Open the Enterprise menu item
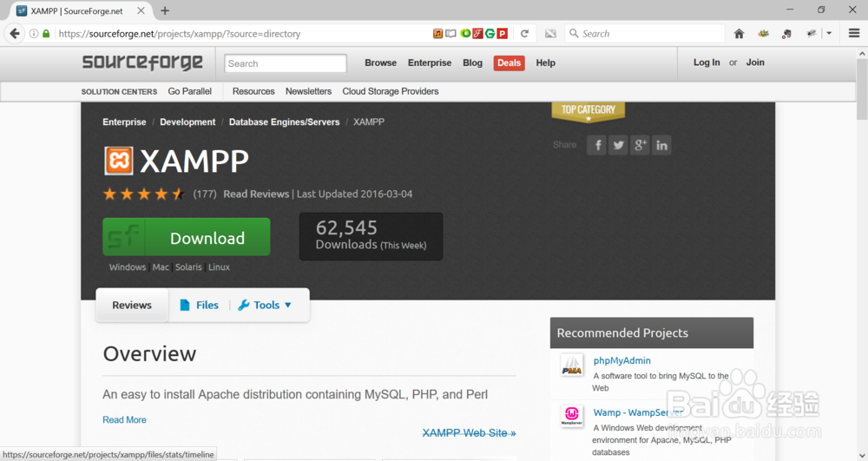868x461 pixels. 430,63
